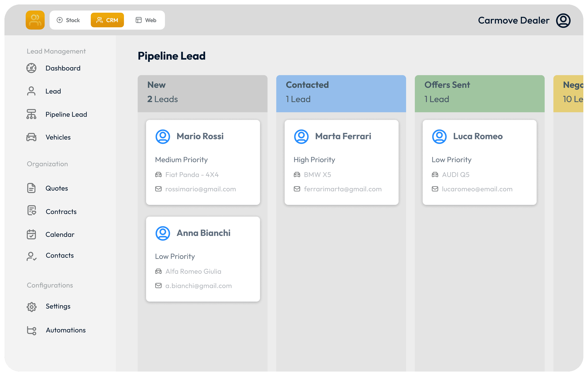Select the CRM tab
588x376 pixels.
[107, 20]
